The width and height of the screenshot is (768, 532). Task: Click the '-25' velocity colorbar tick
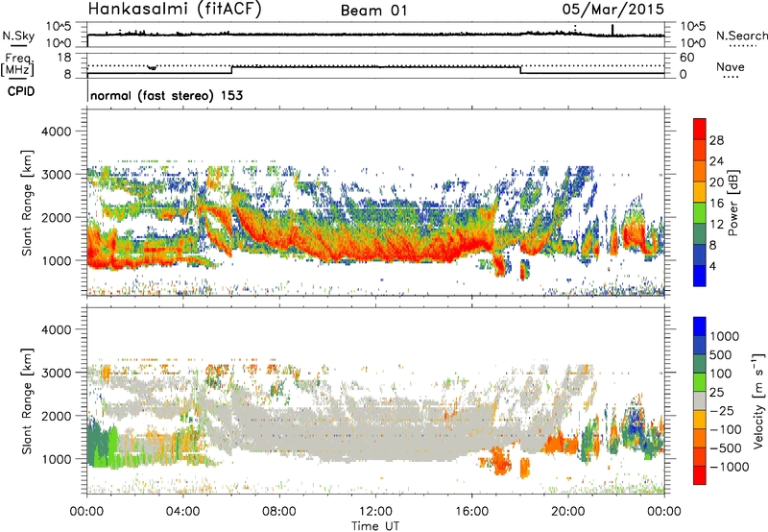(721, 410)
